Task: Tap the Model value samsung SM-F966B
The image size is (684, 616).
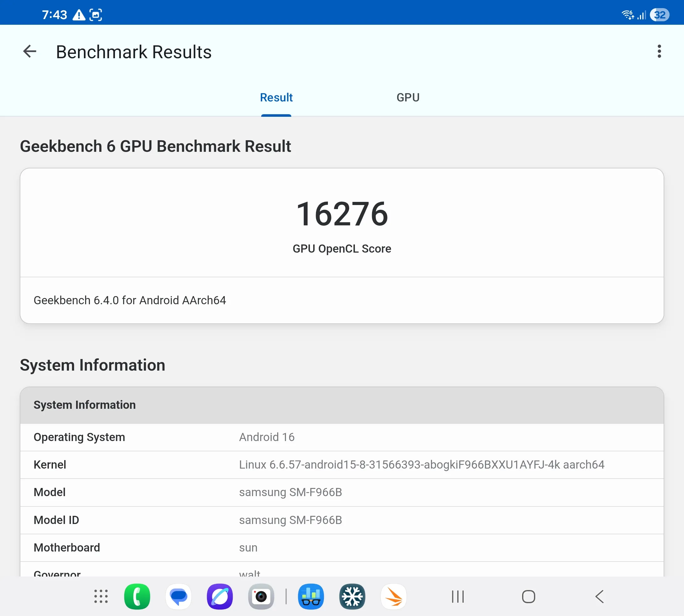Action: pos(291,492)
